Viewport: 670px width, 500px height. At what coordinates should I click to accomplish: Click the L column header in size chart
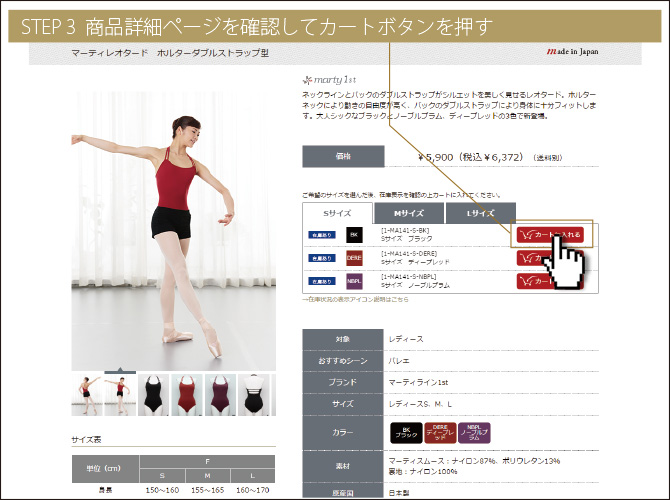[x=253, y=476]
